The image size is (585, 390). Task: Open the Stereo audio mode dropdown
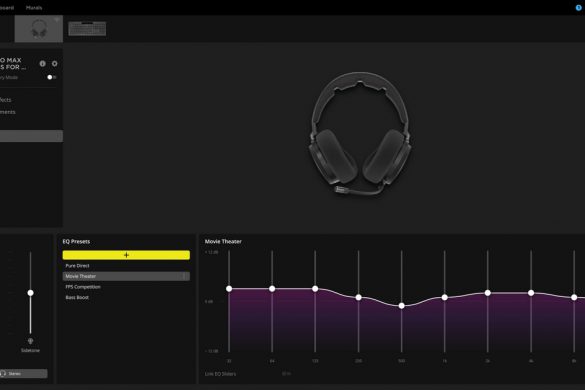click(x=24, y=374)
